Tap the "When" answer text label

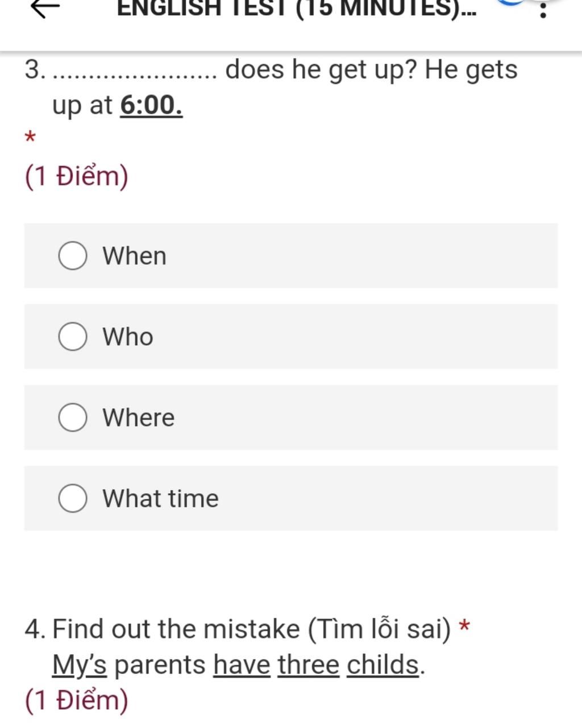[135, 256]
